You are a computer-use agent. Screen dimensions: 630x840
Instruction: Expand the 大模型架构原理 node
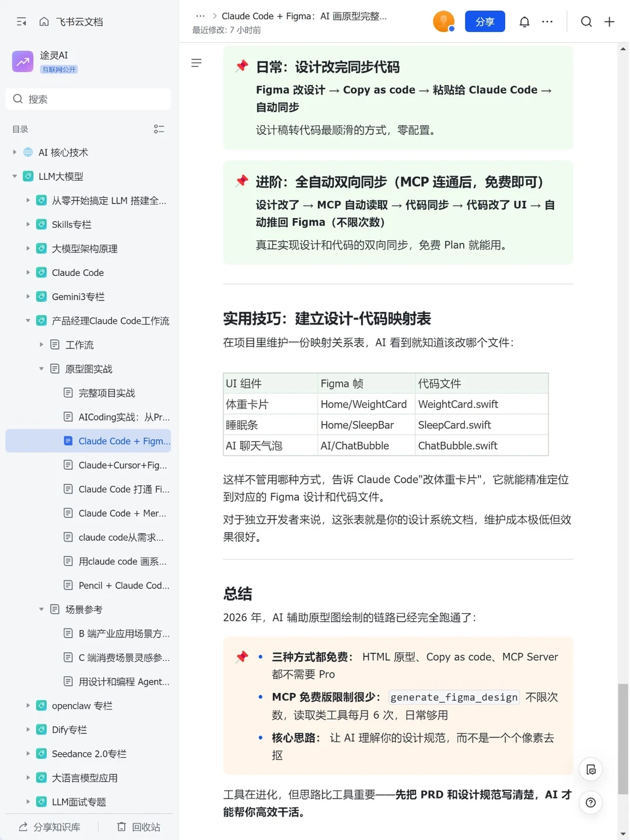28,249
